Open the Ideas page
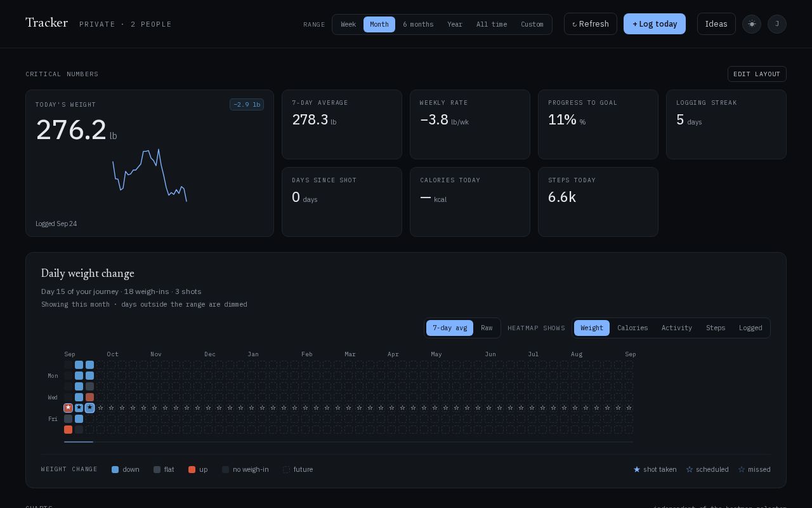 tap(716, 24)
